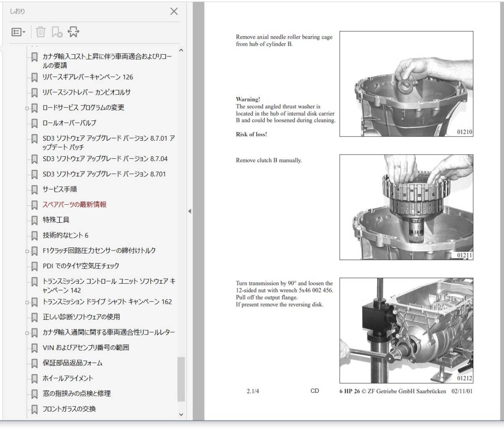Click the delete bookmark trash icon
Image resolution: width=504 pixels, height=429 pixels.
40,32
